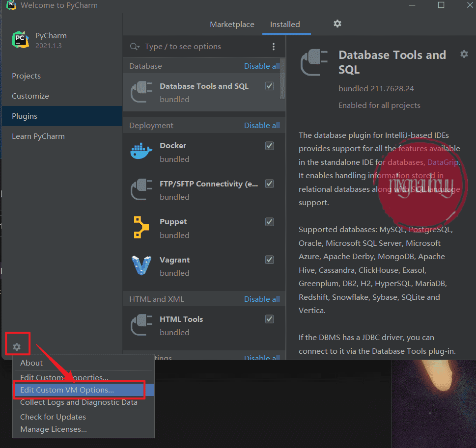
Task: Select the Puppet plugin name
Action: tap(173, 222)
